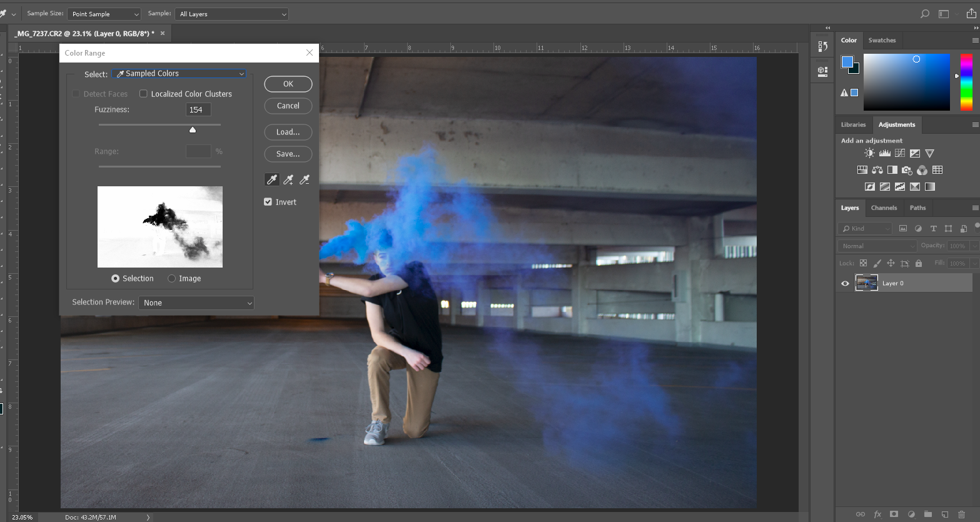
Task: Add a Photo Filter adjustment
Action: click(x=907, y=170)
